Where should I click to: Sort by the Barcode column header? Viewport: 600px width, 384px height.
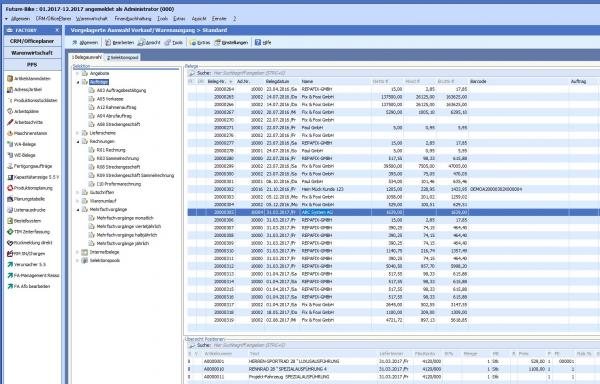pyautogui.click(x=518, y=81)
